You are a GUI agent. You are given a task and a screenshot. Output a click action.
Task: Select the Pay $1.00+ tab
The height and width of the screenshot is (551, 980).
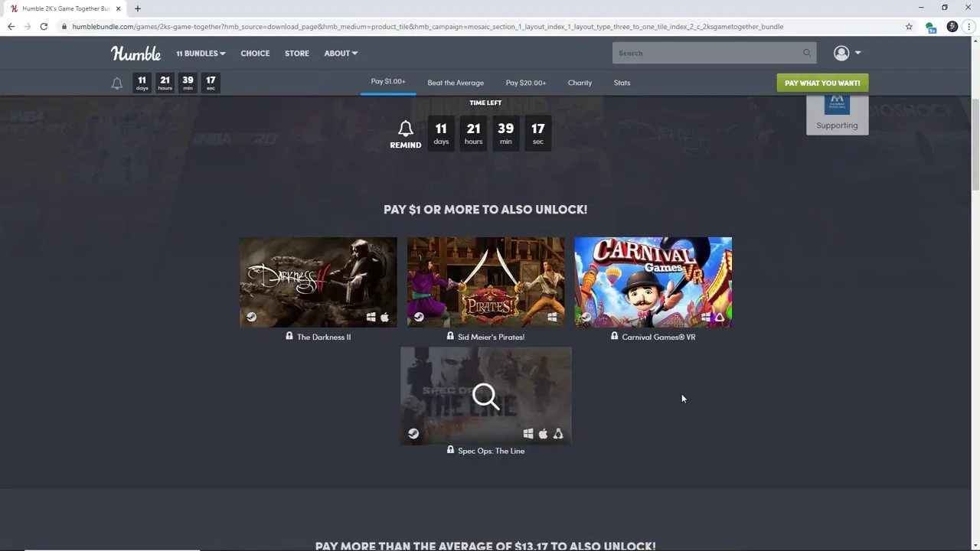(388, 82)
